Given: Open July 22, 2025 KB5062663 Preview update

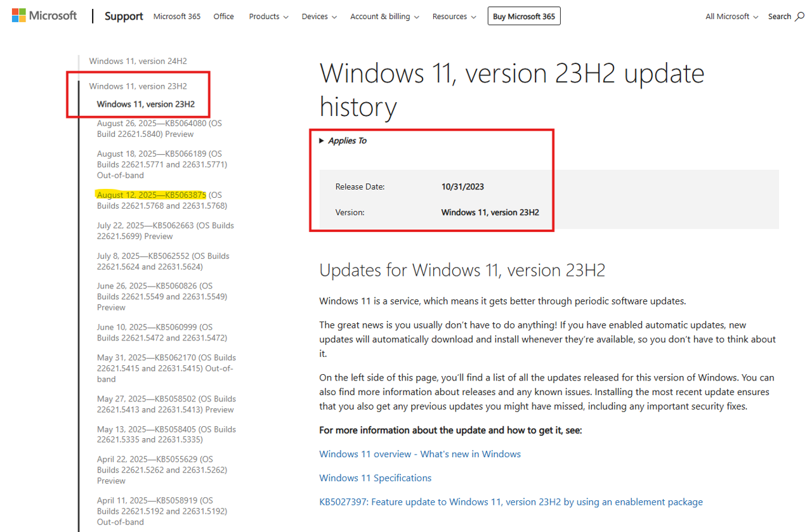Looking at the screenshot, I should tap(166, 231).
